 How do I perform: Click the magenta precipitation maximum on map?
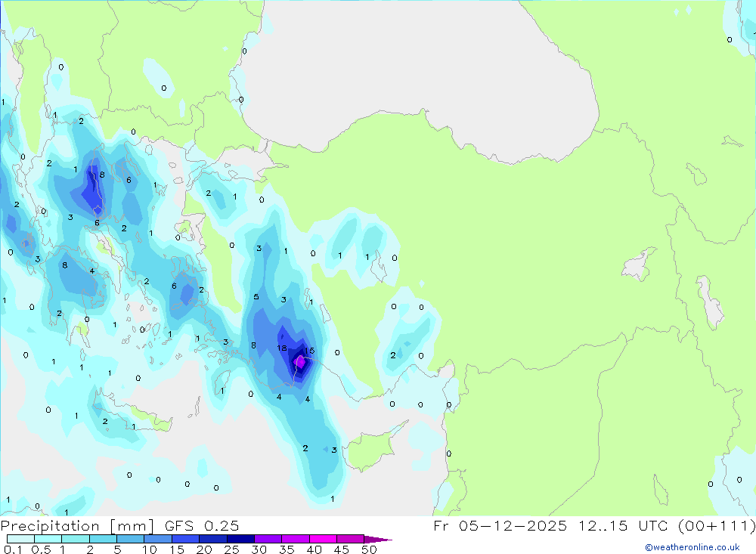[300, 361]
